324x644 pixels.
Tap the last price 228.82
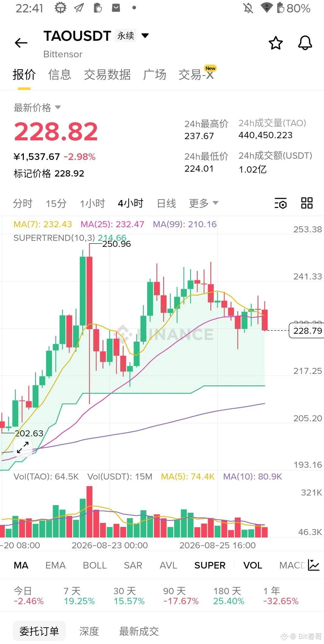(56, 131)
